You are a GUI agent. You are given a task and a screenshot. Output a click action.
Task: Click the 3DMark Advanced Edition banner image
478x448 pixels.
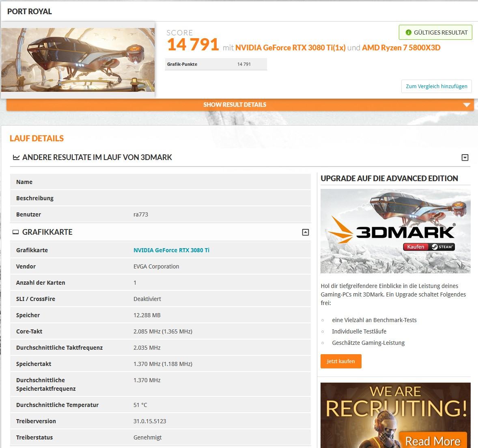click(396, 231)
